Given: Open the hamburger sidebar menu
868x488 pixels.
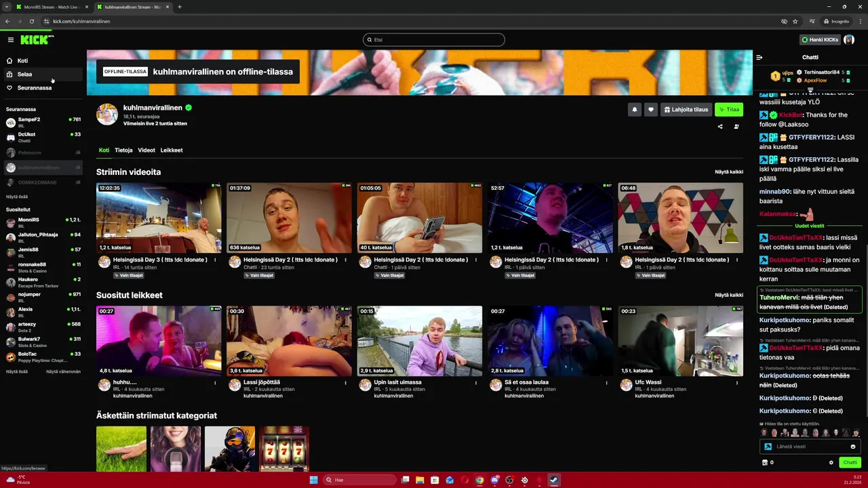Looking at the screenshot, I should click(10, 40).
